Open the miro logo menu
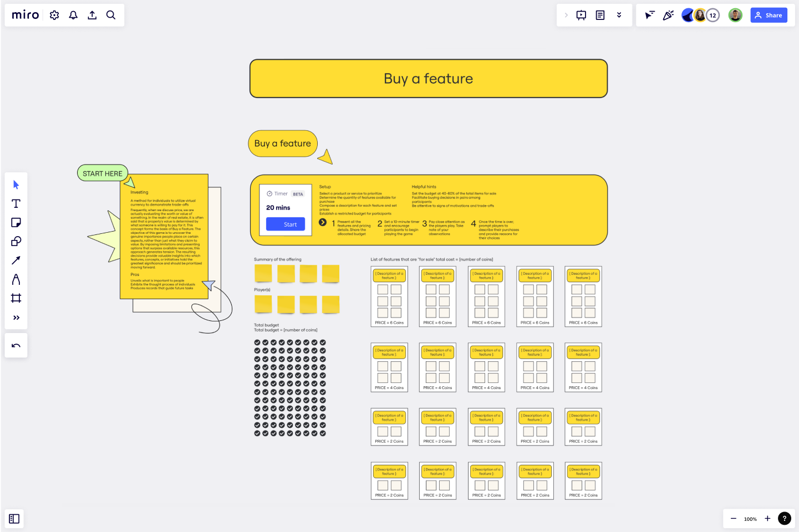This screenshot has width=799, height=532. point(25,15)
